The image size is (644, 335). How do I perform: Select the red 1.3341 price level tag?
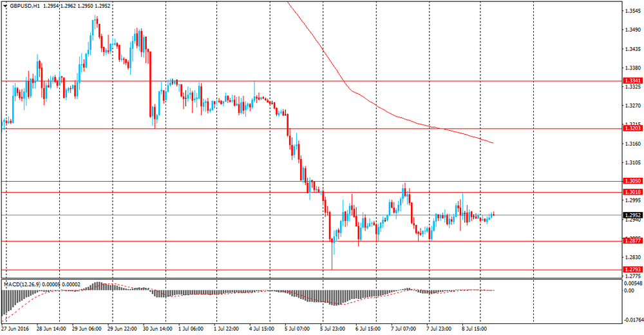(632, 81)
